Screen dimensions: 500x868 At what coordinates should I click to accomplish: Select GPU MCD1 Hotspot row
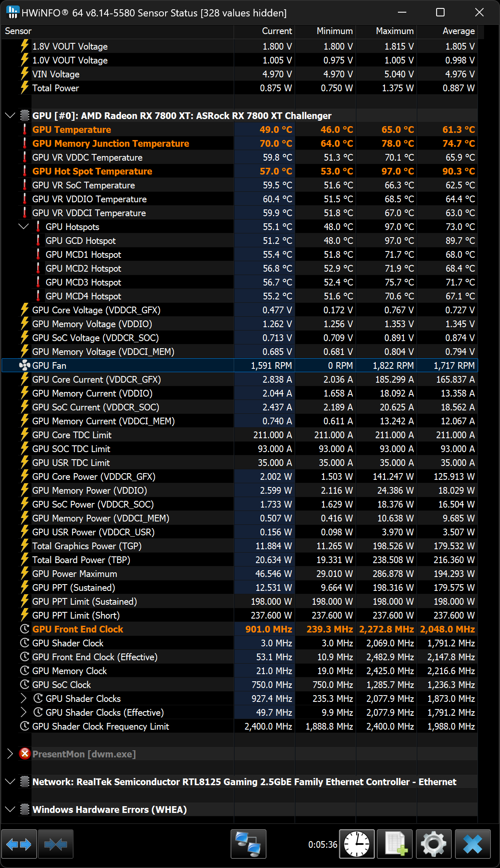click(239, 254)
